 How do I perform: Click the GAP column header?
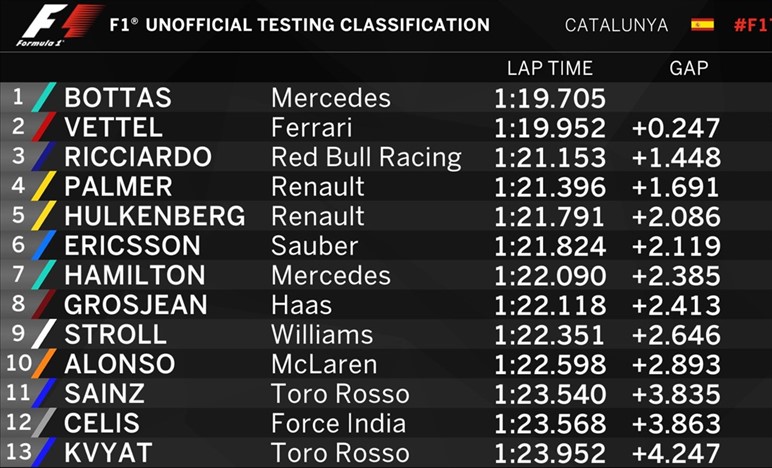coord(689,68)
